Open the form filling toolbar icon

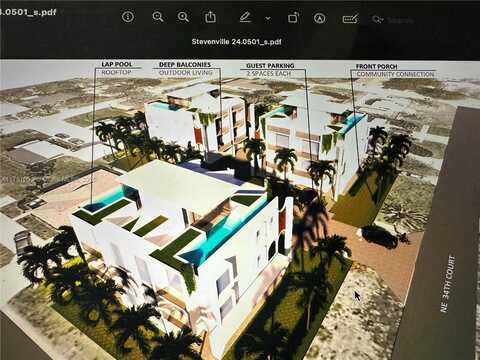[x=350, y=19]
